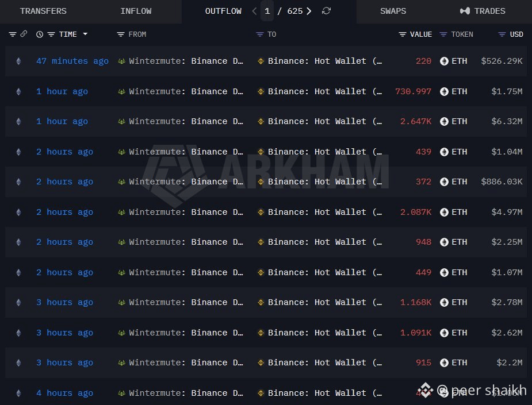Image resolution: width=532 pixels, height=405 pixels.
Task: Click the $1.04M USD amount
Action: click(507, 152)
